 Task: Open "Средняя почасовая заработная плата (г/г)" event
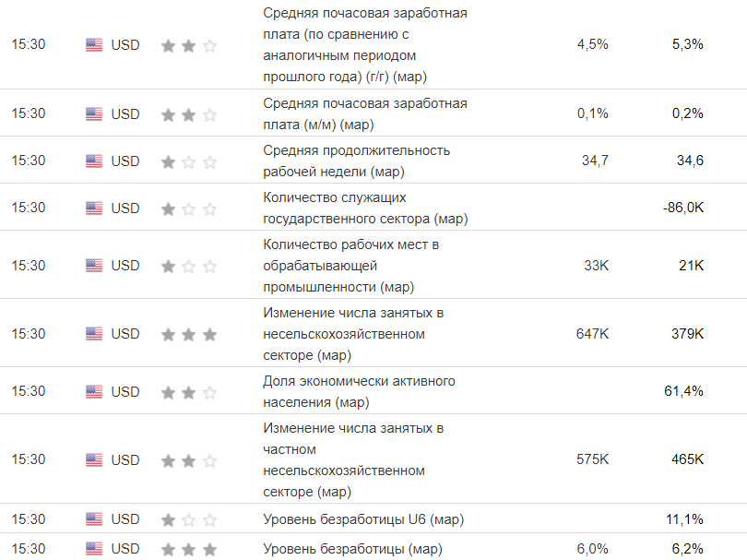pyautogui.click(x=365, y=44)
